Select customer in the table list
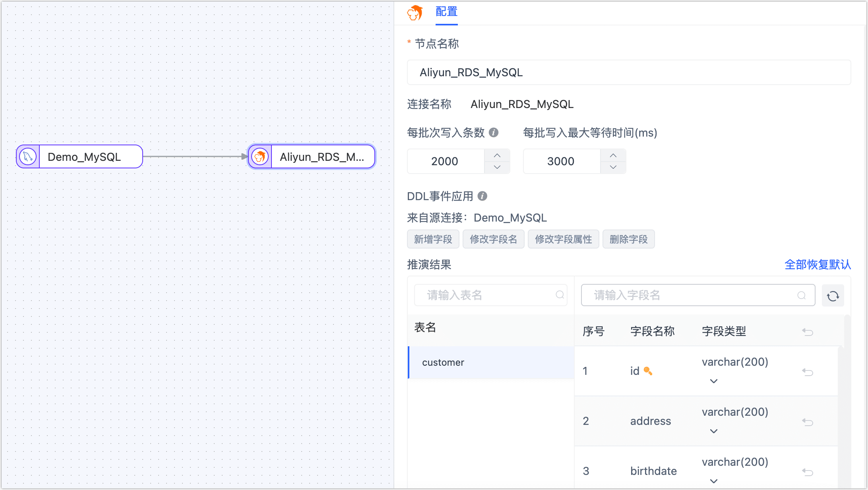The width and height of the screenshot is (868, 490). pyautogui.click(x=443, y=363)
